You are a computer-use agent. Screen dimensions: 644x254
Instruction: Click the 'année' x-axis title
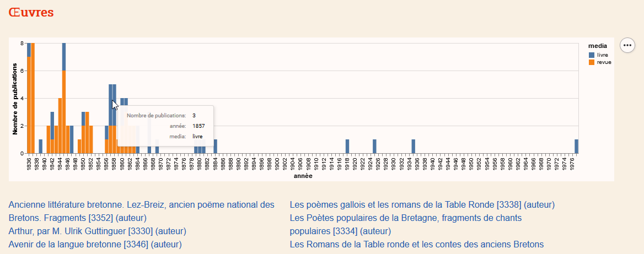[303, 176]
